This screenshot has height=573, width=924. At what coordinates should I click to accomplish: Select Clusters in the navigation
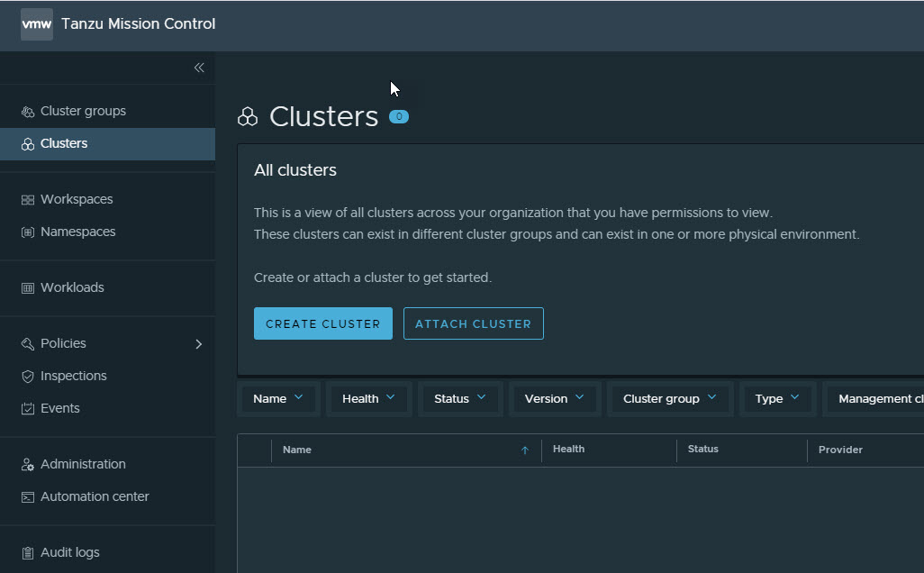pos(107,144)
